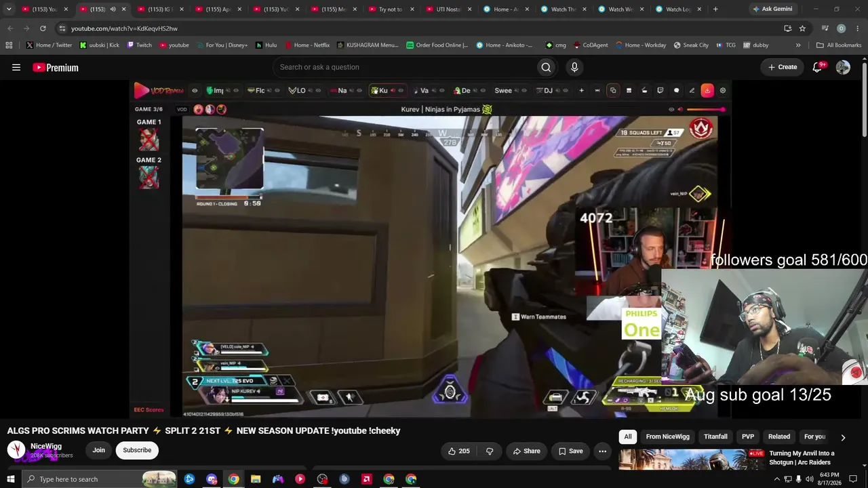
Task: Like the video with 205 likes
Action: click(x=458, y=451)
